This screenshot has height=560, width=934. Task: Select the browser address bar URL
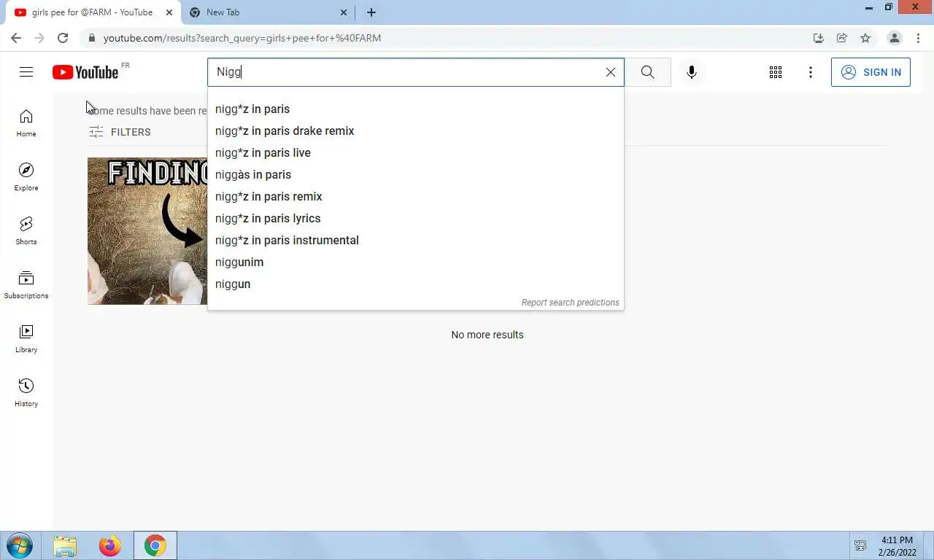(242, 38)
